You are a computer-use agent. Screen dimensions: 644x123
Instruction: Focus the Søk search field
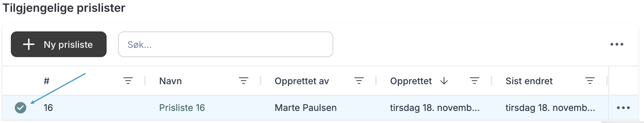[225, 44]
